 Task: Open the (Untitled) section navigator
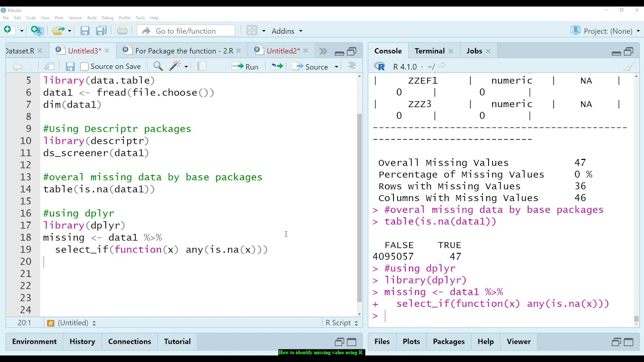[x=71, y=323]
